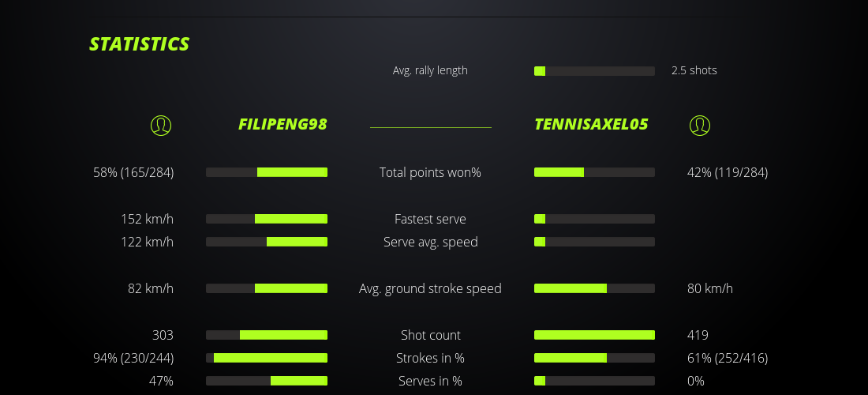This screenshot has width=868, height=395.
Task: Click FILIPENG98's fastest serve bar
Action: (267, 219)
